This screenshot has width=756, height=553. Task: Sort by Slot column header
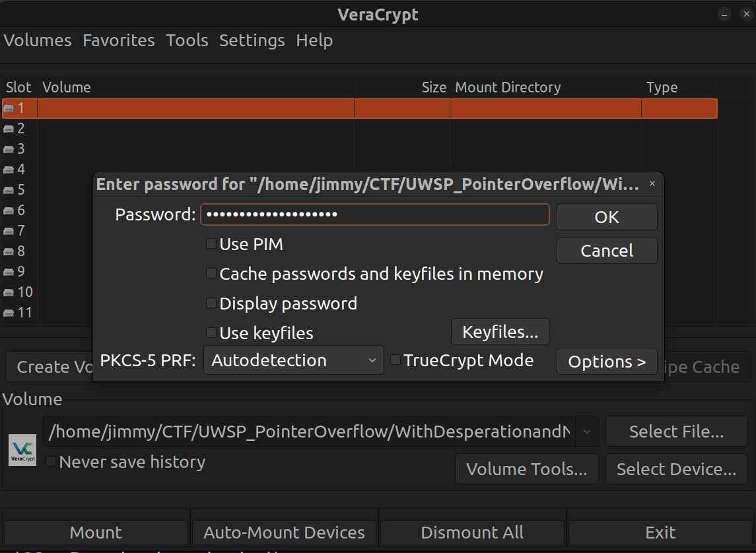18,87
